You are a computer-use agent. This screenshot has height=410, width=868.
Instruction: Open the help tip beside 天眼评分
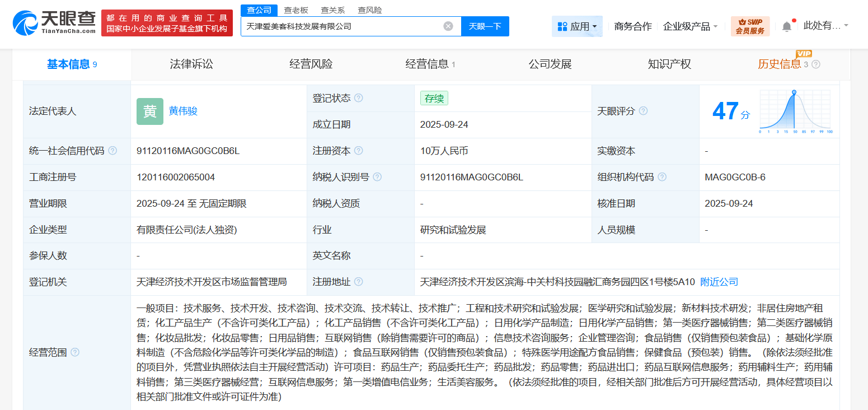(642, 111)
